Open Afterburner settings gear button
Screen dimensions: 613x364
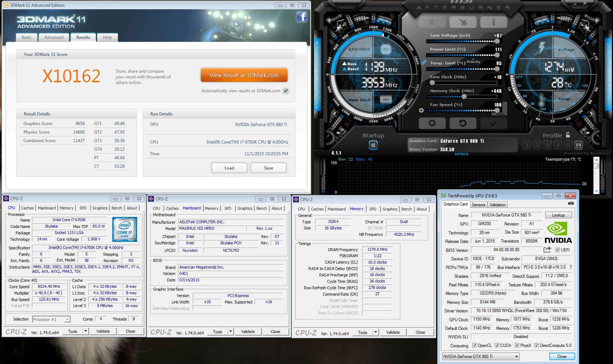tap(432, 123)
